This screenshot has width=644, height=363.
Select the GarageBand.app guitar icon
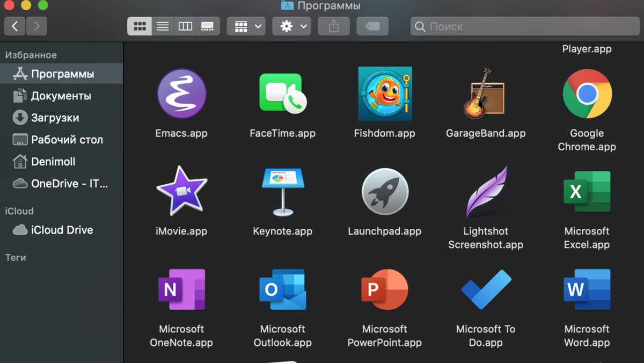click(485, 93)
